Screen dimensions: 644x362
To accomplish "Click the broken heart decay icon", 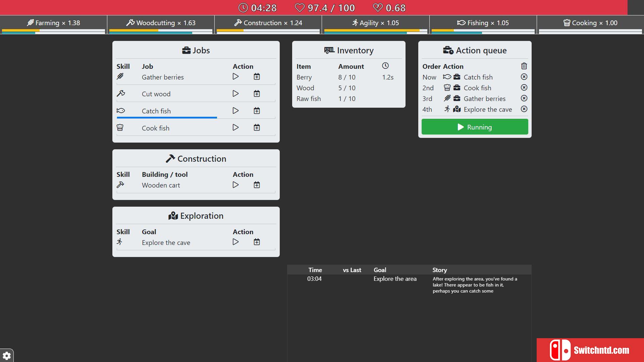I will click(378, 8).
